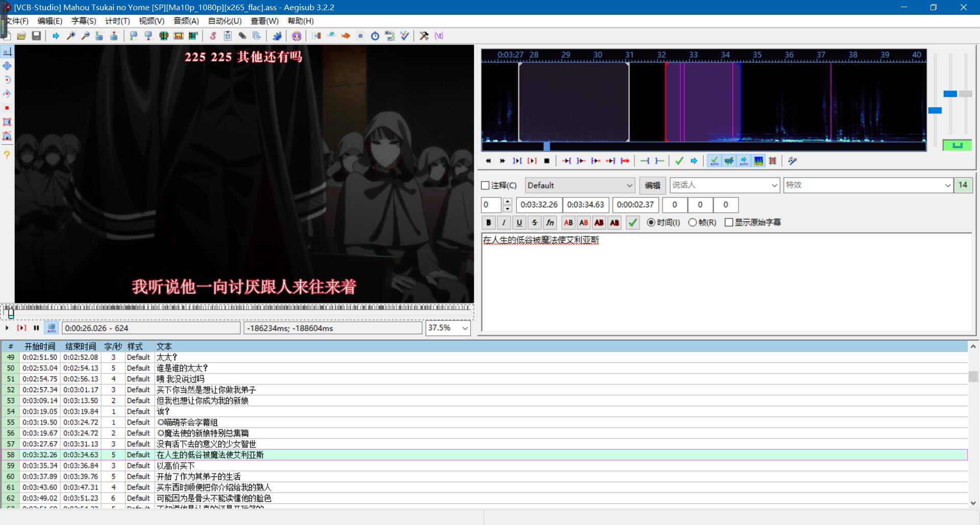Stop audio playback square button
The image size is (980, 525).
click(x=547, y=161)
